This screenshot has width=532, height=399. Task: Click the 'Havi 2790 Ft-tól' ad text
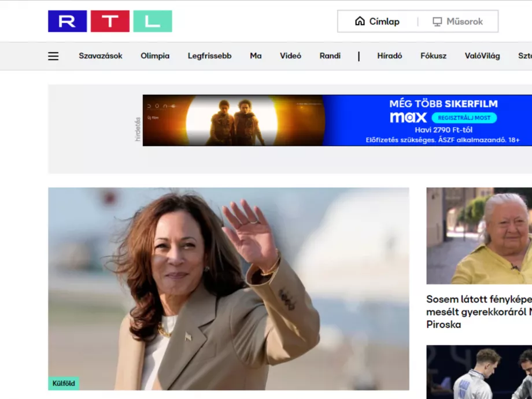click(x=444, y=130)
